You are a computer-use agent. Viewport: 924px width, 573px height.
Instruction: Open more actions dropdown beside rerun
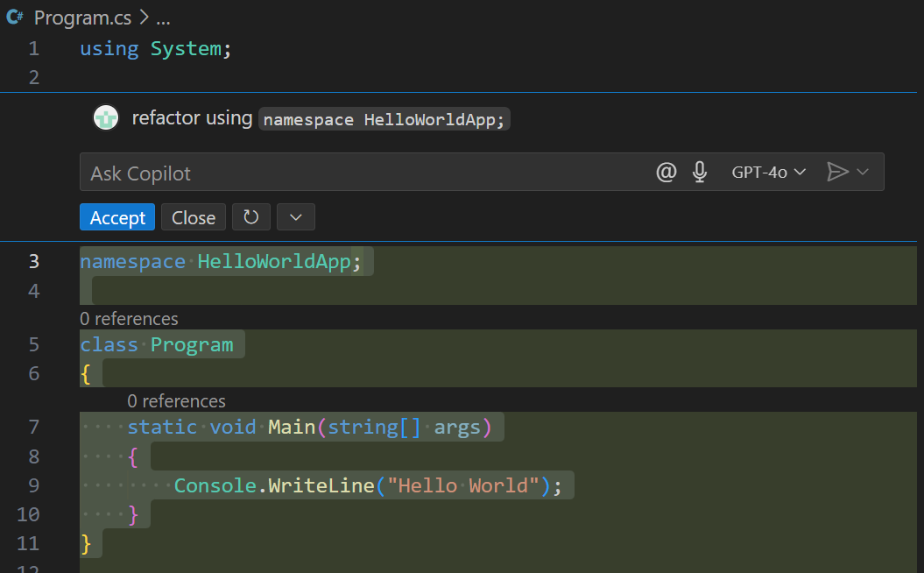[x=296, y=217]
